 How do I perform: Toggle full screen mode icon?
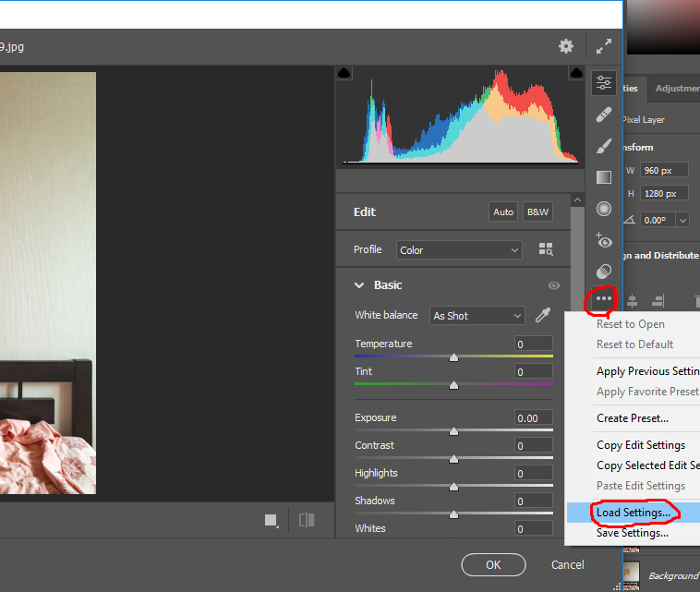(604, 46)
